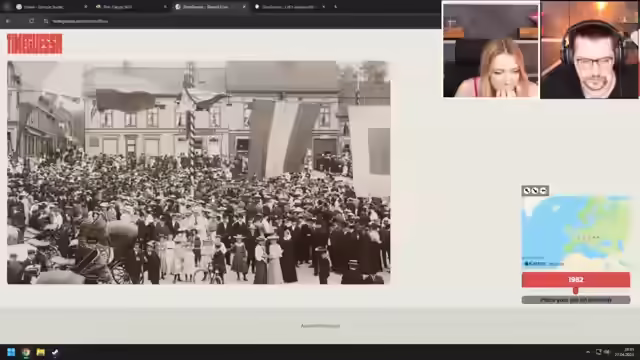The image size is (640, 360).
Task: Open Chrome from the taskbar
Action: pyautogui.click(x=26, y=352)
